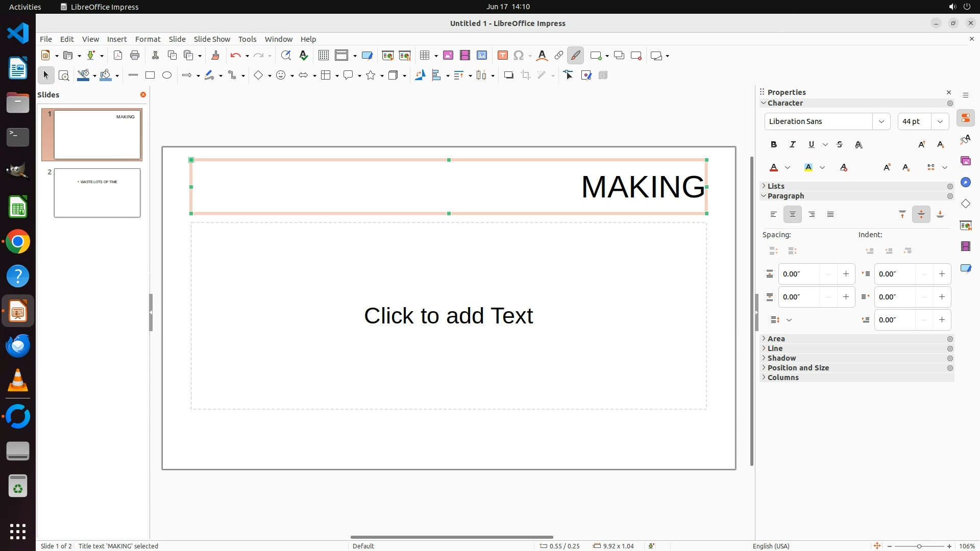Click the Crop Image tool icon

[526, 76]
